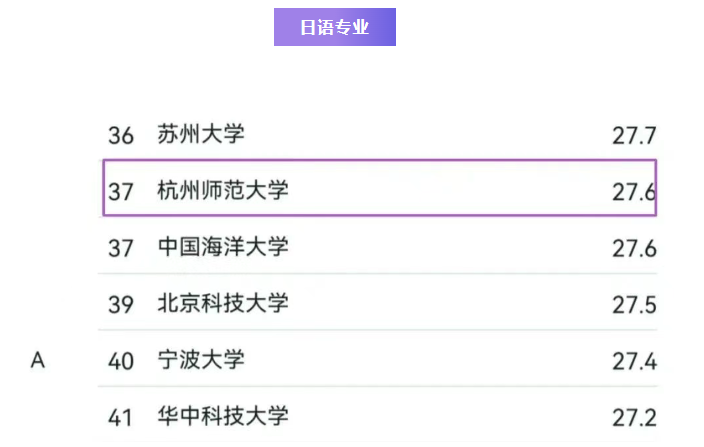Open the 杭州师范大学 highlighted entry
704x447 pixels.
click(223, 189)
